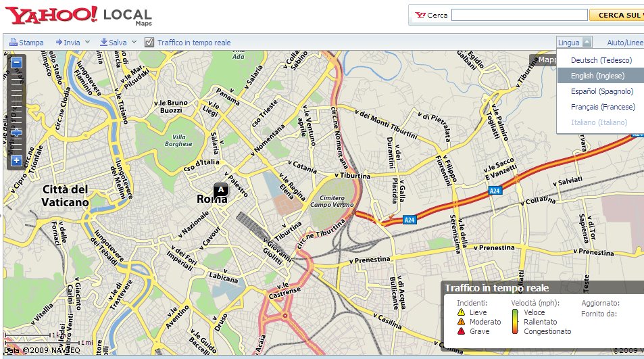Click the yellow Lieve incident icon

462,312
